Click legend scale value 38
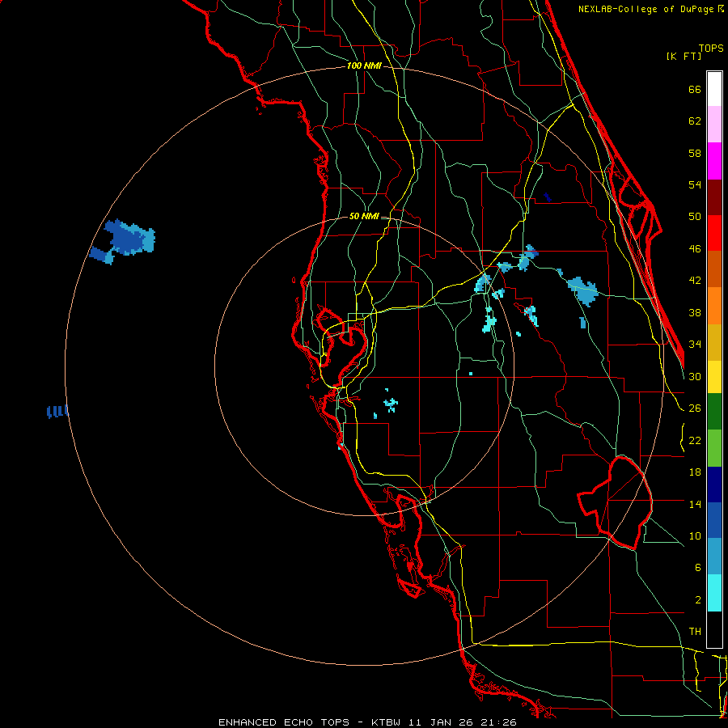The height and width of the screenshot is (728, 728). pyautogui.click(x=695, y=312)
